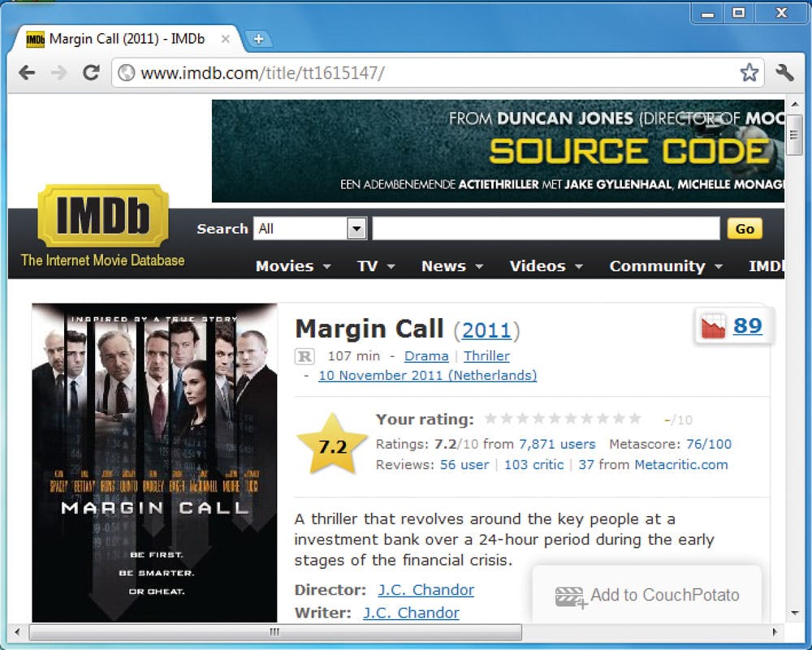Open the 56 user reviews link
812x650 pixels.
(464, 465)
